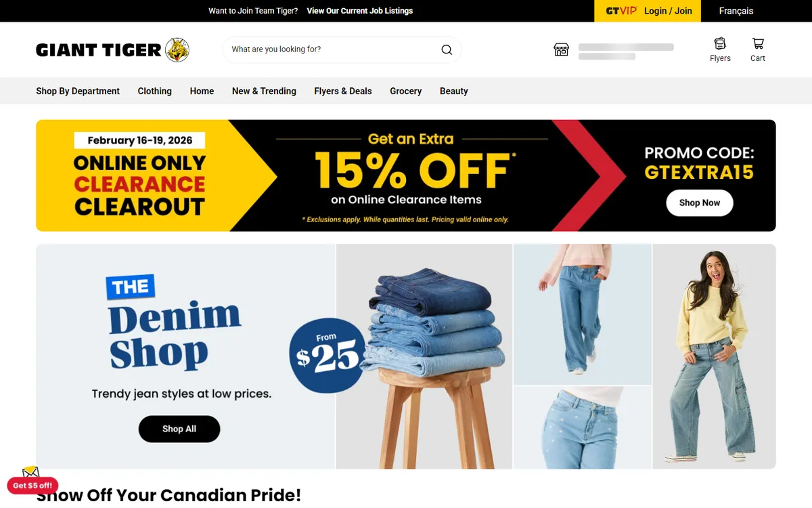Image resolution: width=812 pixels, height=508 pixels.
Task: Open View Our Current Job Listings
Action: click(359, 11)
